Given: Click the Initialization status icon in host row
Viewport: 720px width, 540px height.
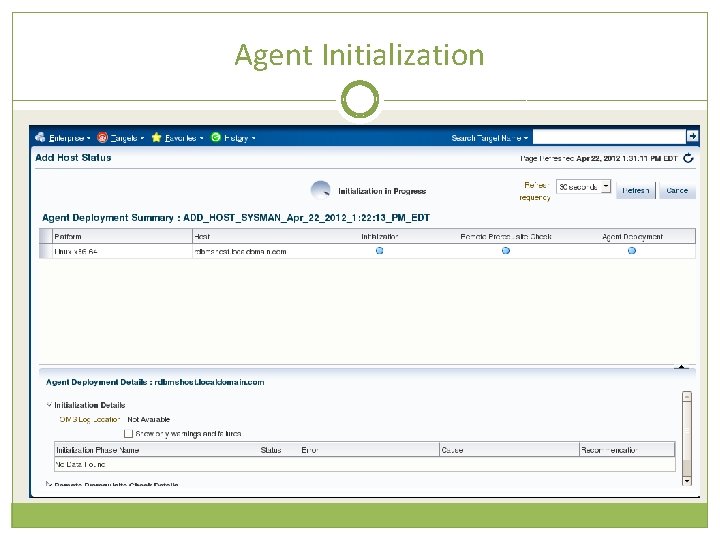Looking at the screenshot, I should [379, 251].
